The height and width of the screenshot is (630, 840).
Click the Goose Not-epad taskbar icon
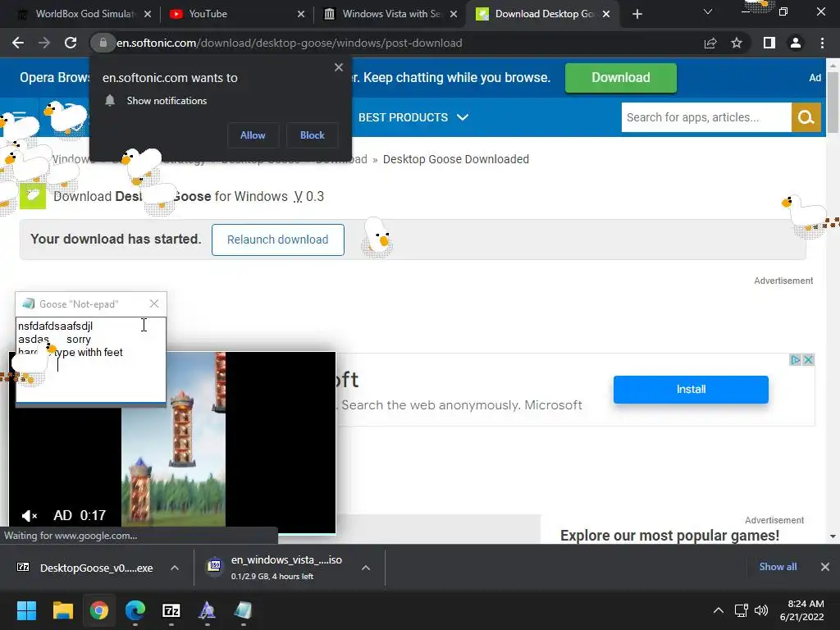[243, 610]
